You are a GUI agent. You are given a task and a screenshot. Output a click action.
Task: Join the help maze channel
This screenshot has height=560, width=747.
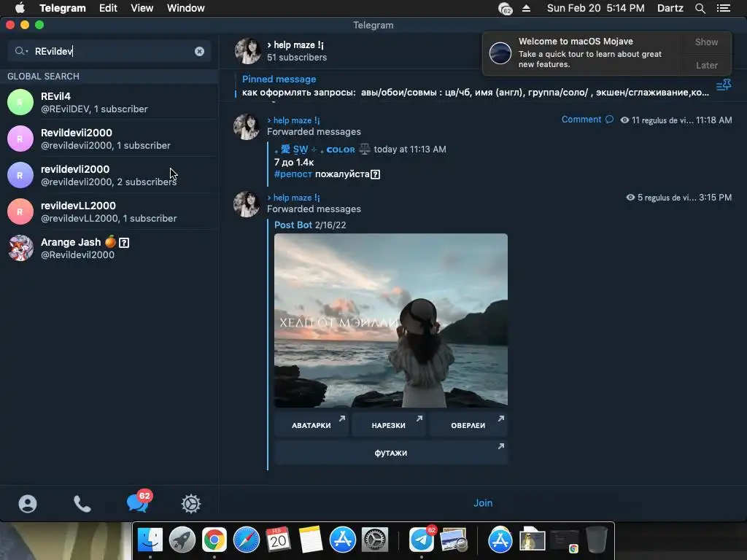(x=483, y=503)
